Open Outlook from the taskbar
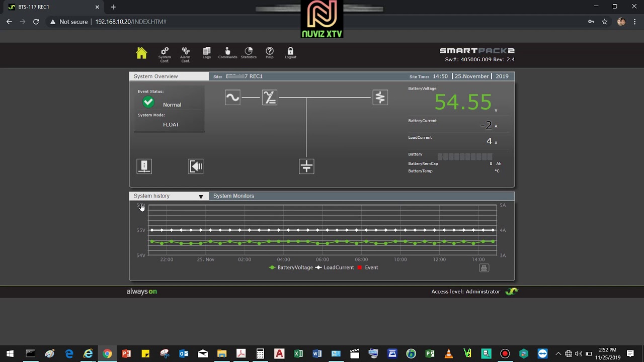 (184, 354)
